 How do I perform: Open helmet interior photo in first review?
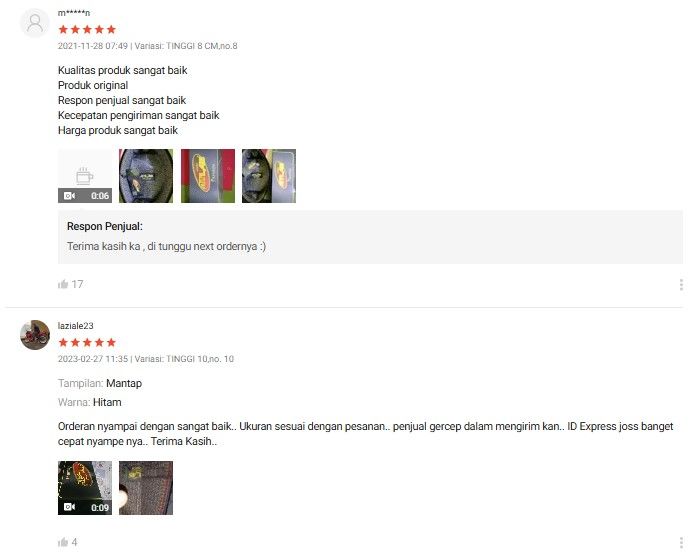click(x=146, y=176)
